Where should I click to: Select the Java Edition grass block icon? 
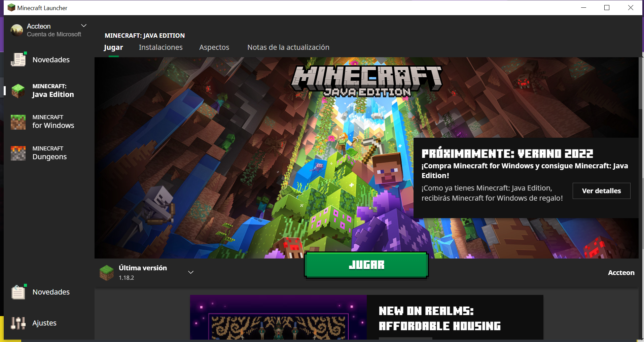18,91
